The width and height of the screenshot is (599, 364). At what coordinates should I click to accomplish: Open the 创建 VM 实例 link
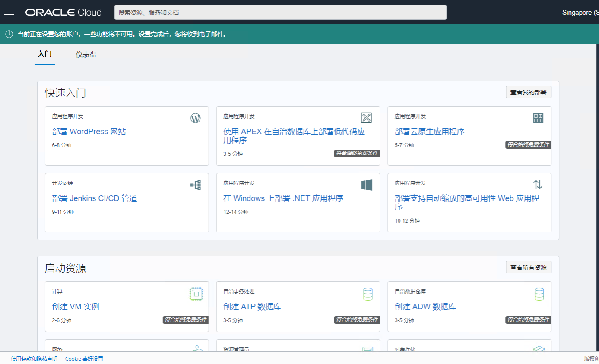pos(76,307)
